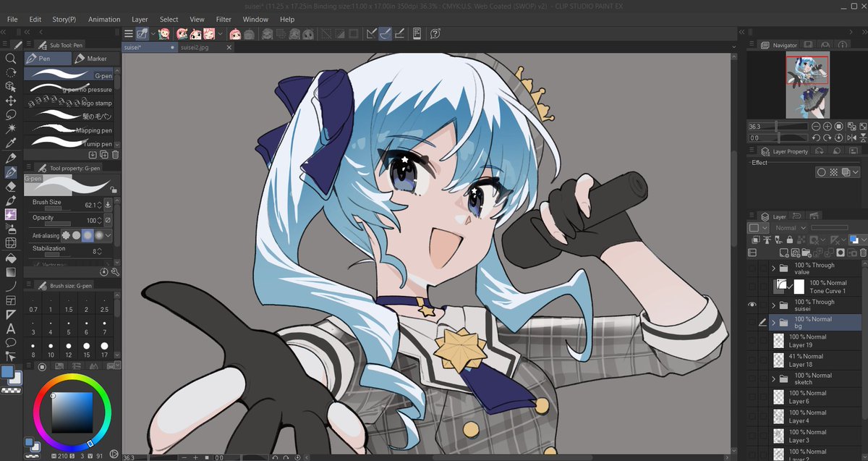The height and width of the screenshot is (461, 868).
Task: Expand the anti-aliasing options dropdown
Action: [x=109, y=235]
